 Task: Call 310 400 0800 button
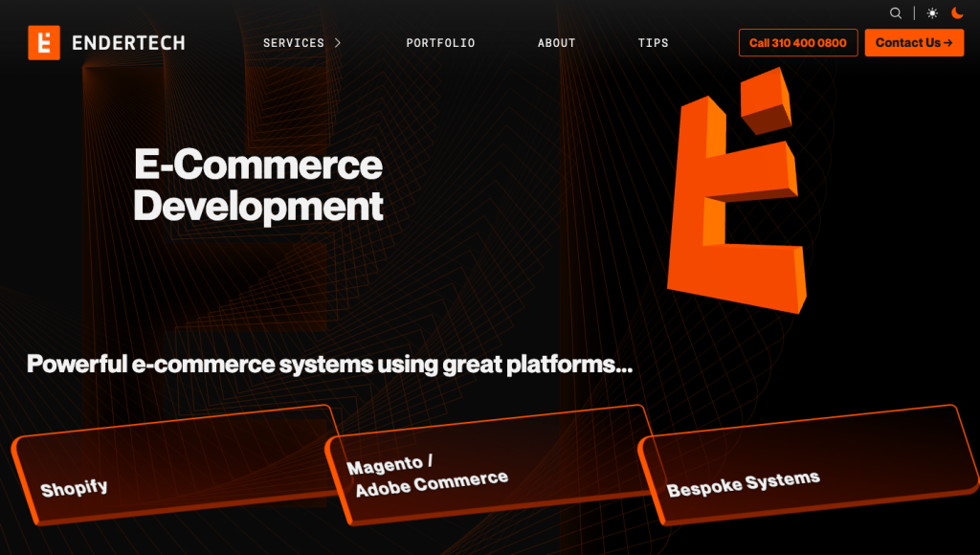tap(798, 42)
